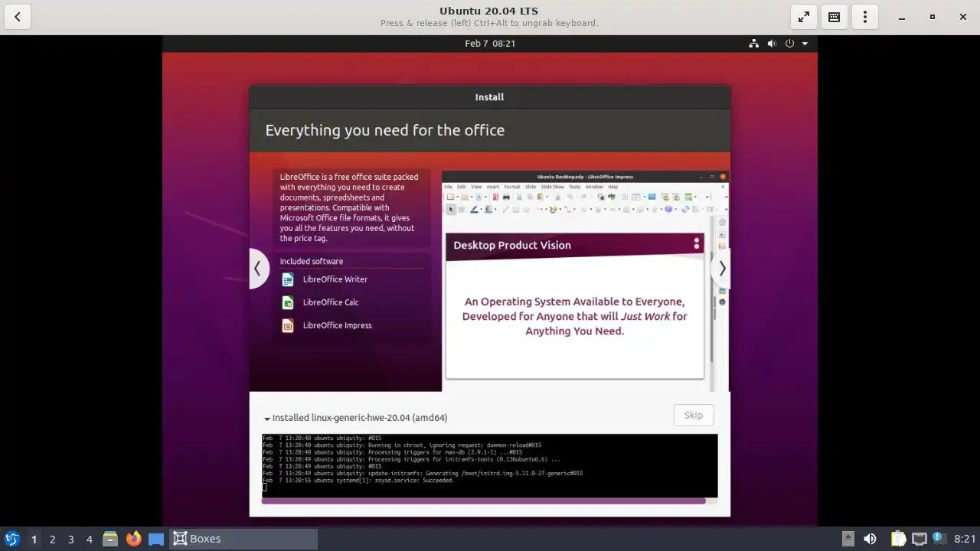The width and height of the screenshot is (980, 551).
Task: Select the Boxes window in the taskbar
Action: (243, 539)
